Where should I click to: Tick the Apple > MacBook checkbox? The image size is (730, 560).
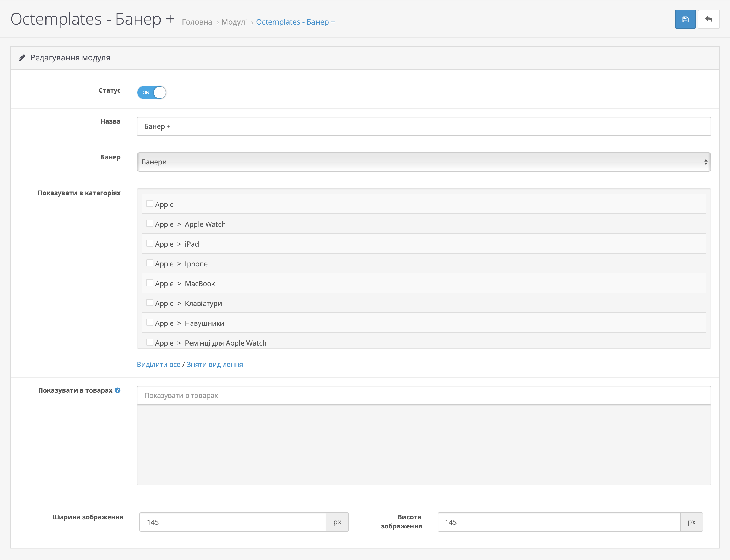(150, 283)
